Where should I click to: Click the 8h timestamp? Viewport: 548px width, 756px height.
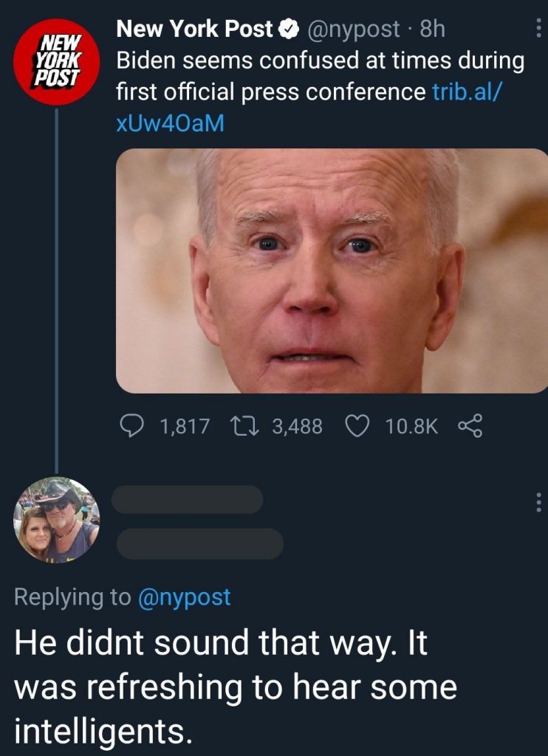coord(432,30)
